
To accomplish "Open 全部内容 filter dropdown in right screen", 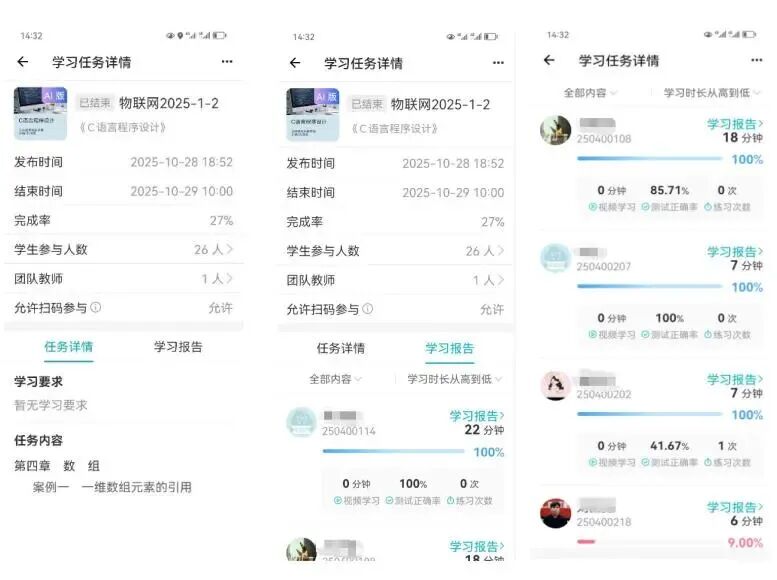I will (590, 93).
